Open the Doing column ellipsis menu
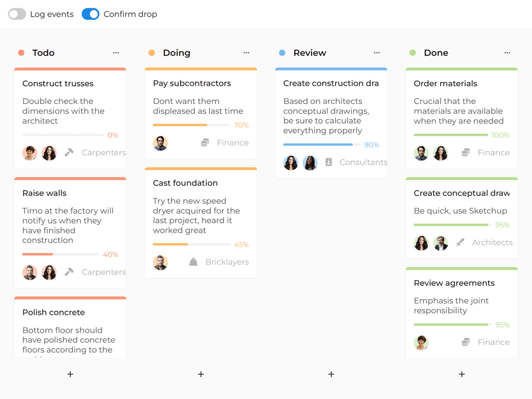 tap(246, 53)
